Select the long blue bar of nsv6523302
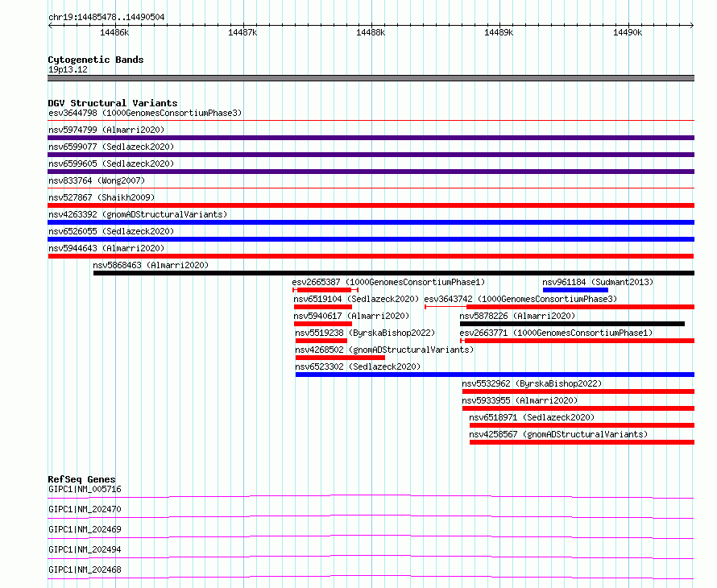Viewport: 717px width, 588px height. [495, 375]
